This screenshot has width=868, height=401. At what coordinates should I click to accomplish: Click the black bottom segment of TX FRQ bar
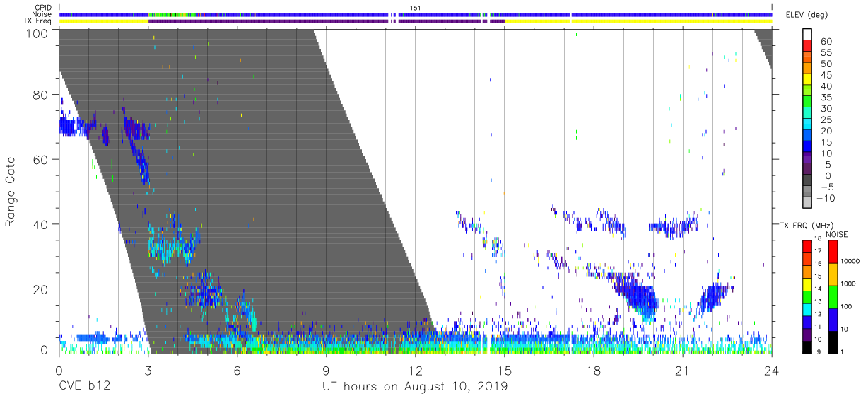coord(807,347)
